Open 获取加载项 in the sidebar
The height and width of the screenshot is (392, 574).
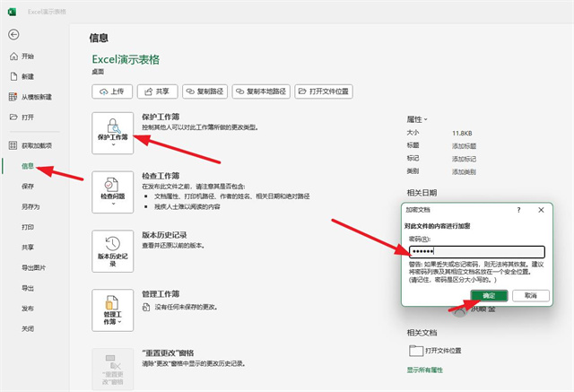[30, 145]
